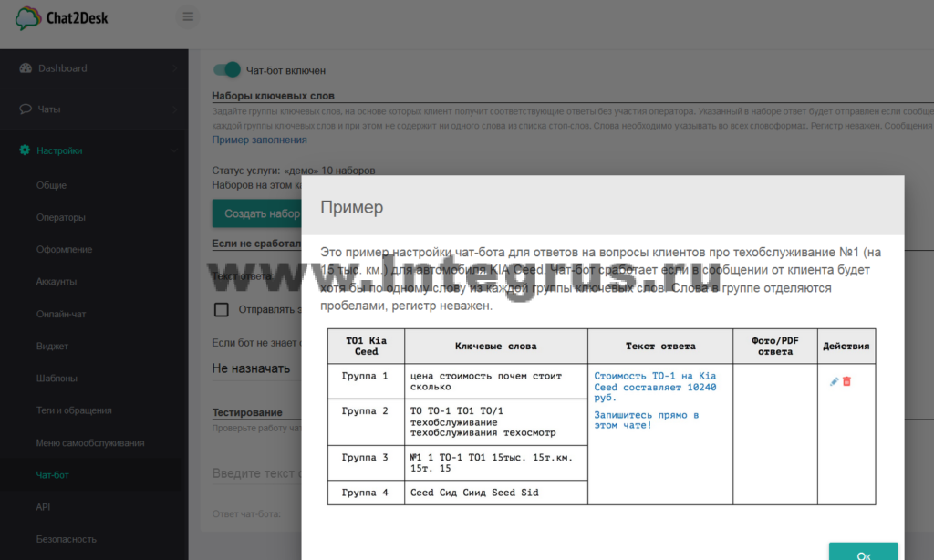Screen dimensions: 934x560
Task: Click the Запишитесь прямо в этом чате text
Action: coord(647,420)
